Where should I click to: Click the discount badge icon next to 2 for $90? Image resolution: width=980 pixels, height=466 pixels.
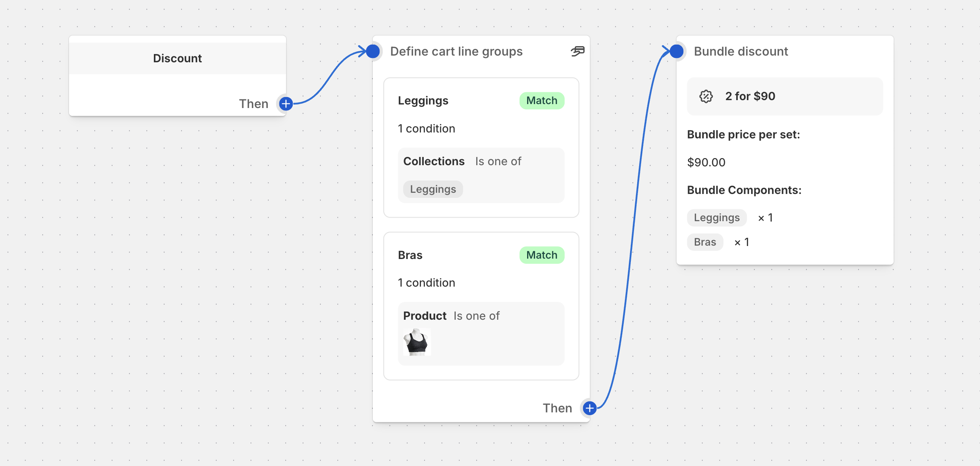tap(706, 96)
